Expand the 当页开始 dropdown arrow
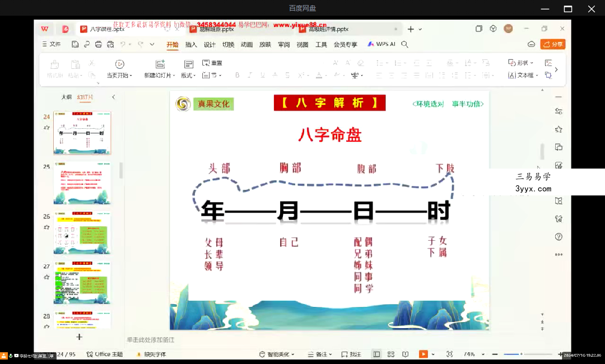Image resolution: width=605 pixels, height=364 pixels. pos(131,76)
